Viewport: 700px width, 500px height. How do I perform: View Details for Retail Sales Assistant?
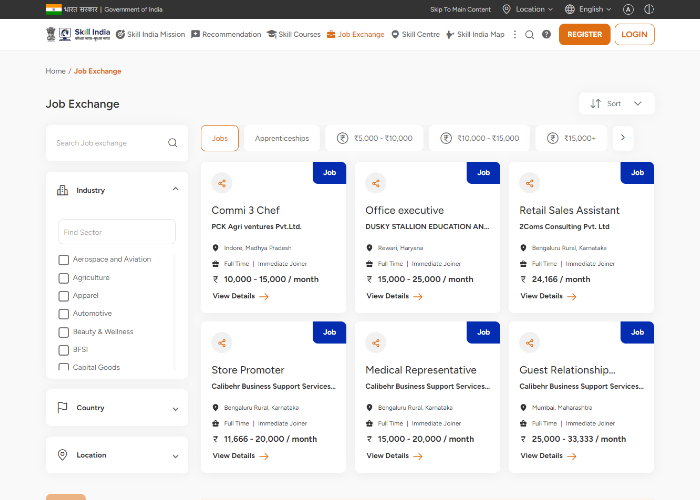click(x=548, y=296)
